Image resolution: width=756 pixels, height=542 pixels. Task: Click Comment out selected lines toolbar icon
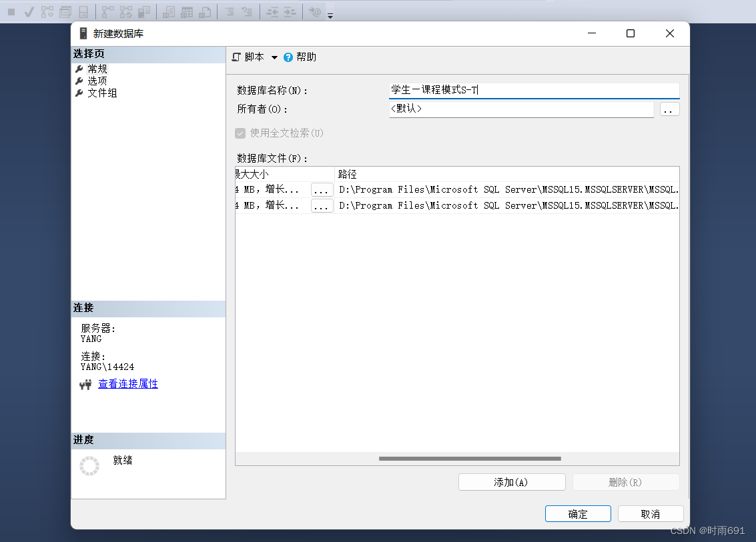tap(230, 12)
